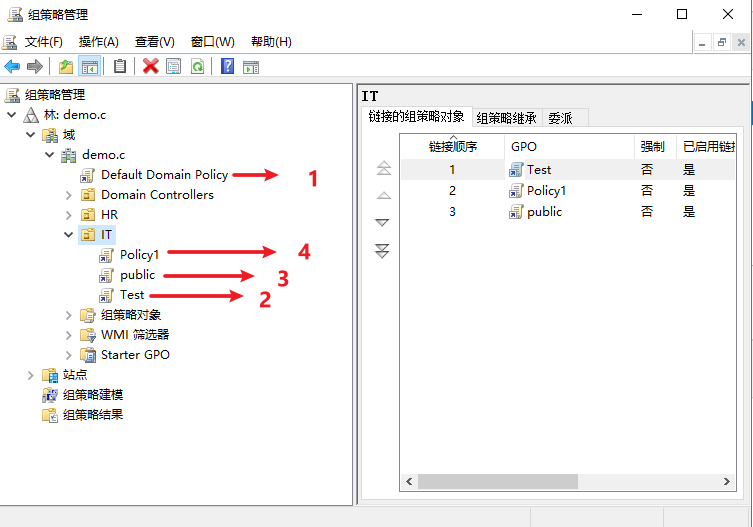753x527 pixels.
Task: Move link down one with single down arrow
Action: tap(383, 223)
